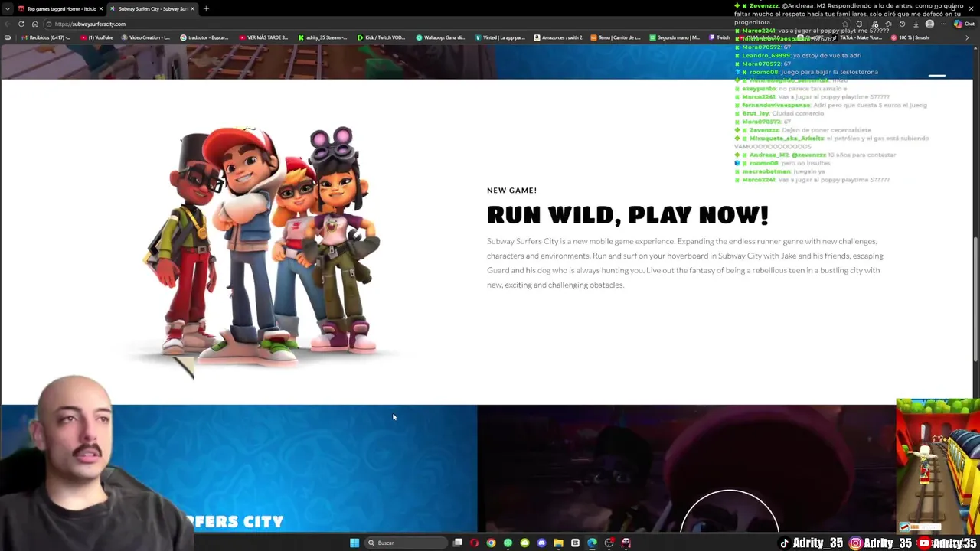Open the browser profile avatar

pos(929,24)
